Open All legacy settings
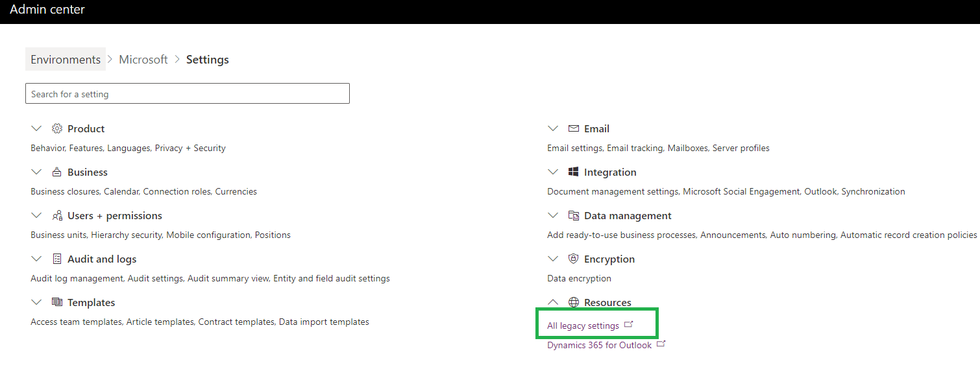The width and height of the screenshot is (980, 391). (x=583, y=325)
